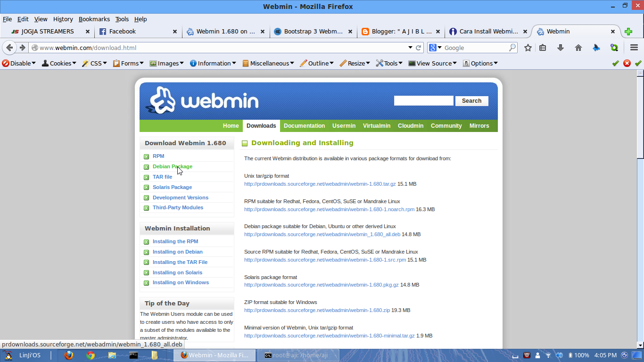
Task: Open a new tab with the green plus
Action: click(628, 32)
